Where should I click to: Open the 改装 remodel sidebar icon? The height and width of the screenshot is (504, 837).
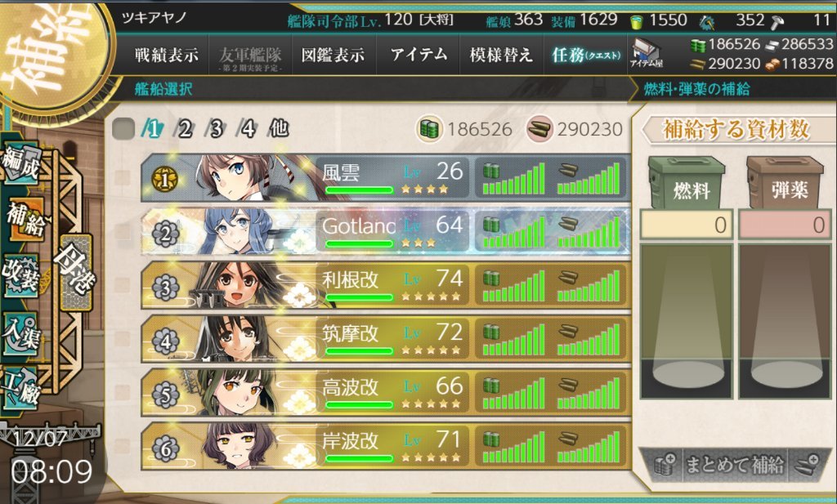[21, 274]
